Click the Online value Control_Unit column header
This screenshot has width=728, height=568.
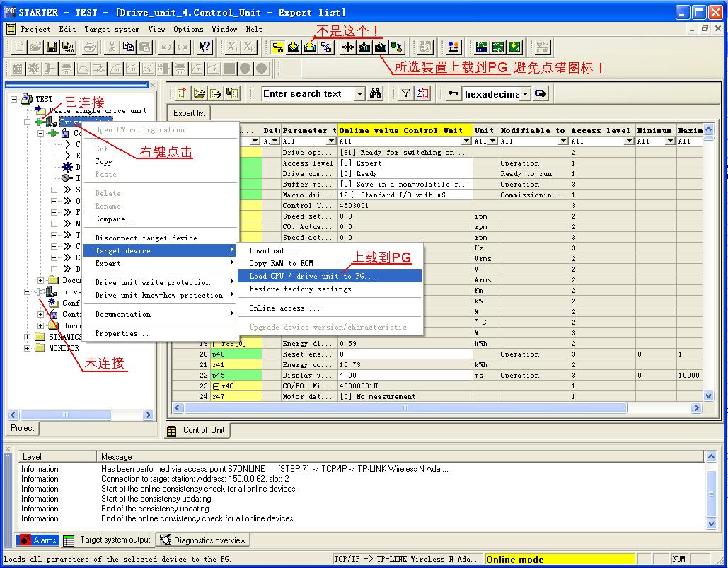pyautogui.click(x=405, y=130)
